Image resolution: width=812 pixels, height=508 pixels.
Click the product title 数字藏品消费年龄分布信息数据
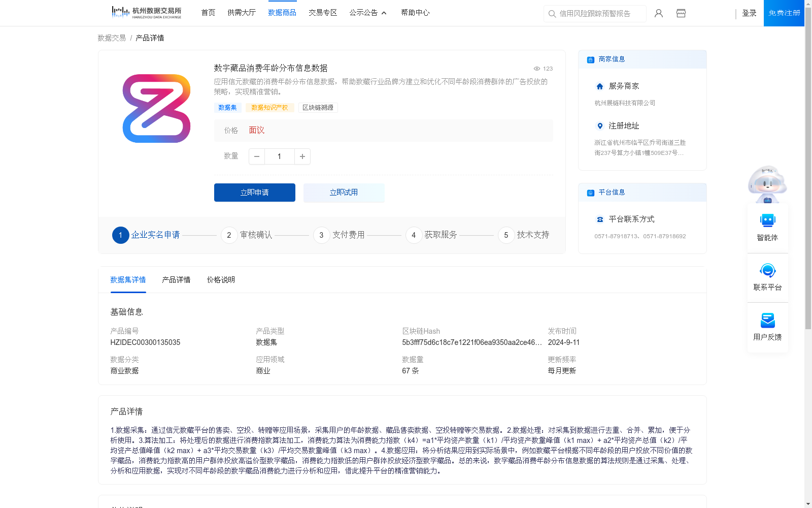270,68
